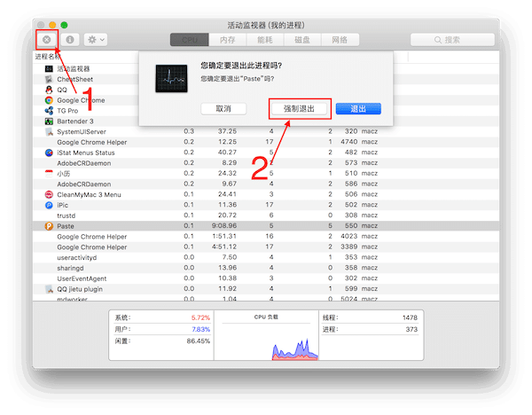Viewport: 532px width, 415px height.
Task: Open the gear actions dropdown
Action: point(96,40)
